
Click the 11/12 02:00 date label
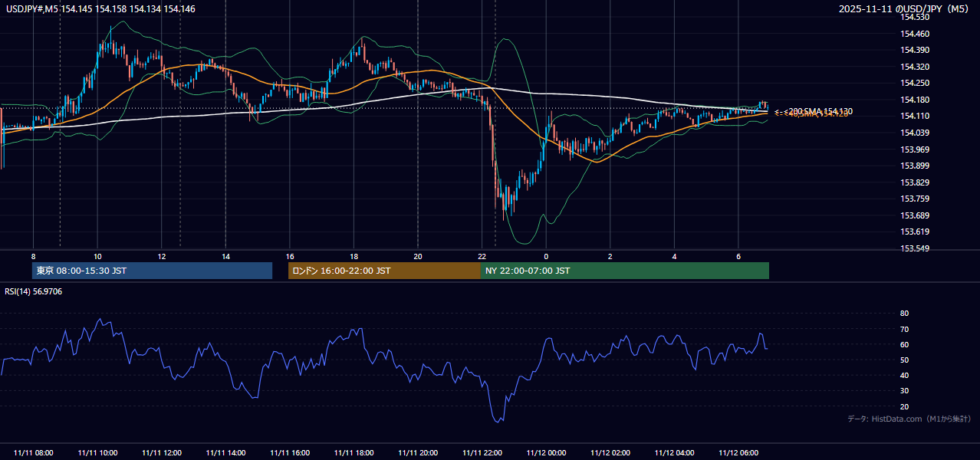click(x=610, y=453)
